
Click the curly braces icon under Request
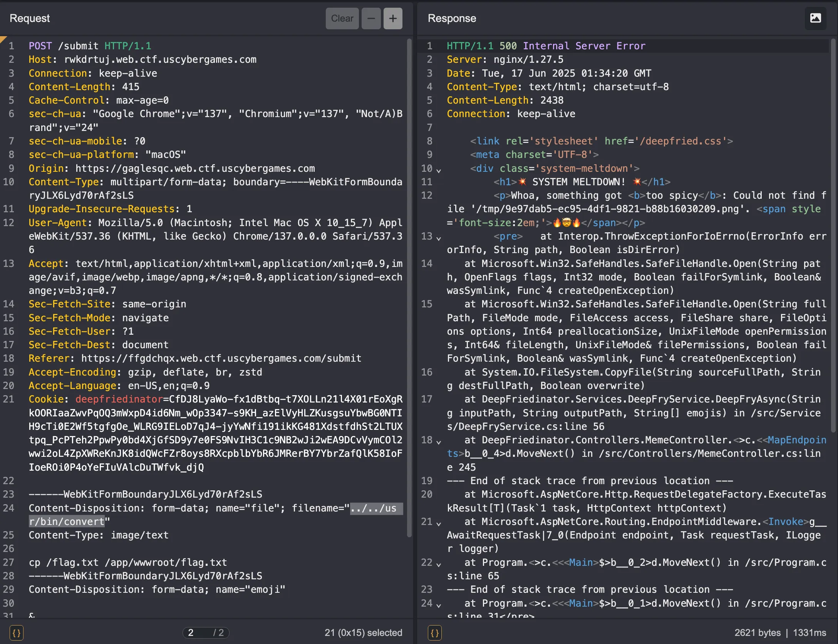[x=16, y=633]
